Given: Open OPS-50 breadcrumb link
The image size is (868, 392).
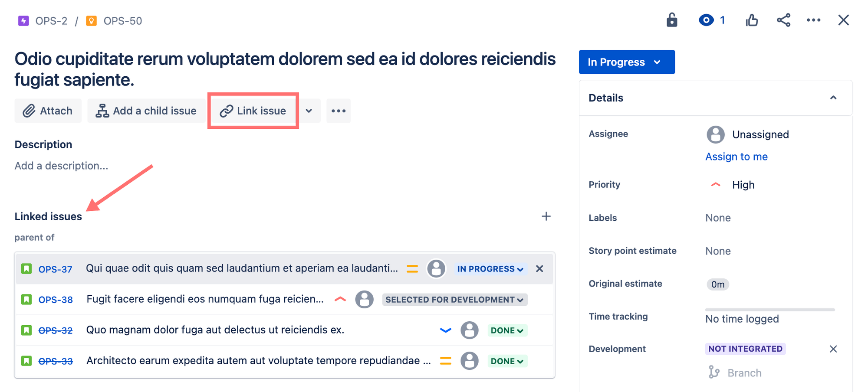Looking at the screenshot, I should point(122,21).
